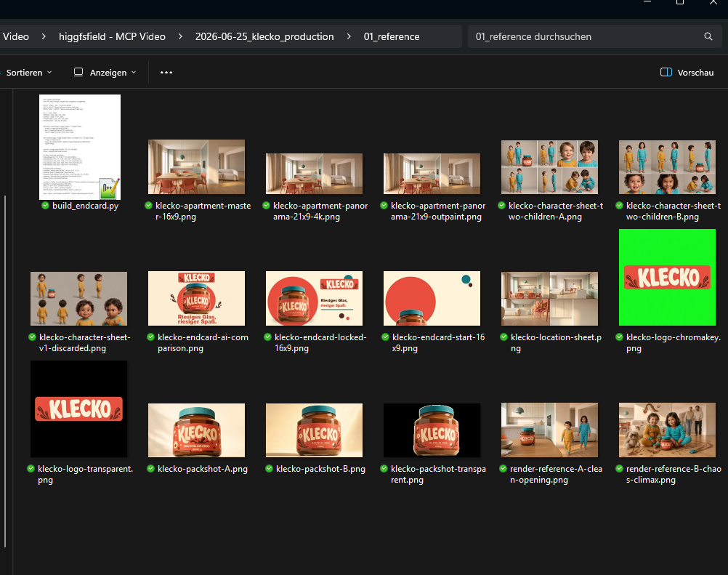Select render-reference-B-chaos-climax.png thumbnail

667,430
